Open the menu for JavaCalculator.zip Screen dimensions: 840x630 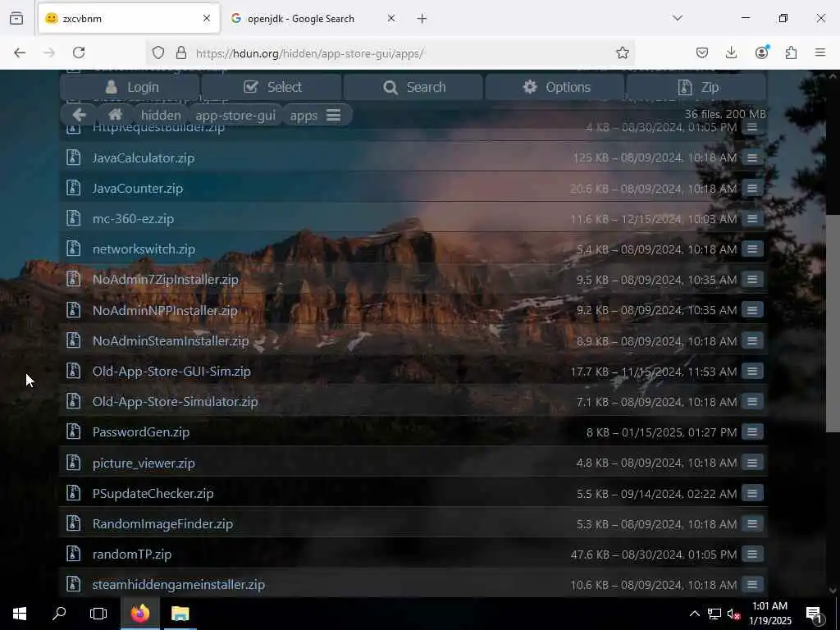pos(752,157)
